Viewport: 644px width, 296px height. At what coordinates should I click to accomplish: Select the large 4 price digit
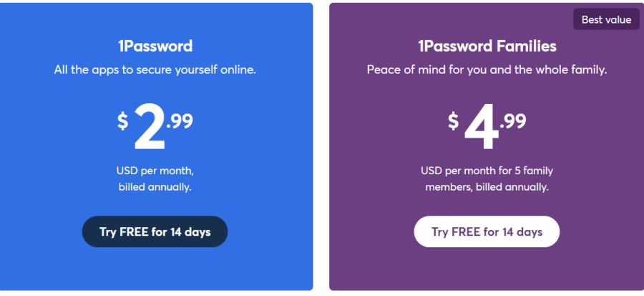pos(481,127)
